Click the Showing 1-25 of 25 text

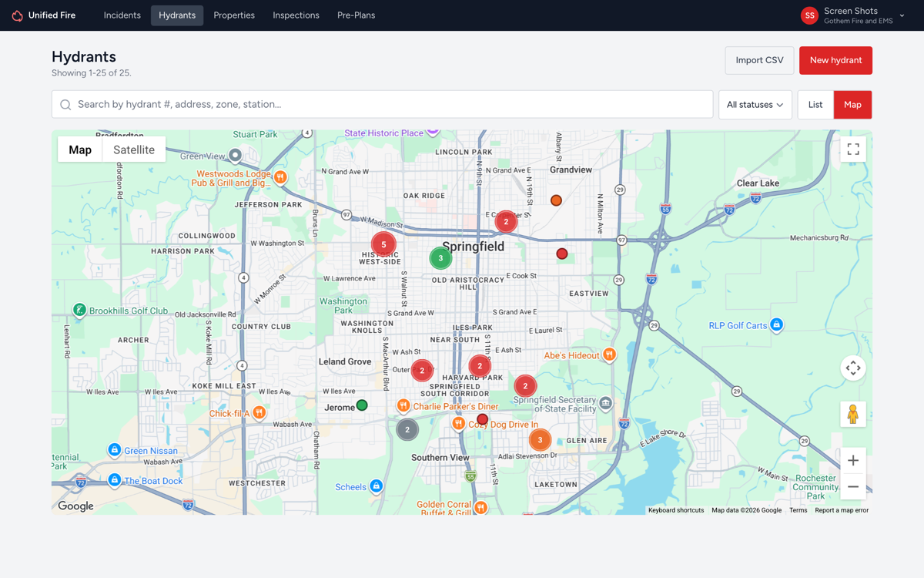pos(92,73)
